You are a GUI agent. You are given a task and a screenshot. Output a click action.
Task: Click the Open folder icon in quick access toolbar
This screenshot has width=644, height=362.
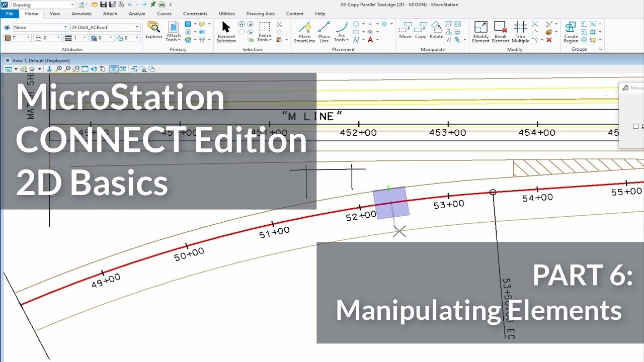(95, 5)
